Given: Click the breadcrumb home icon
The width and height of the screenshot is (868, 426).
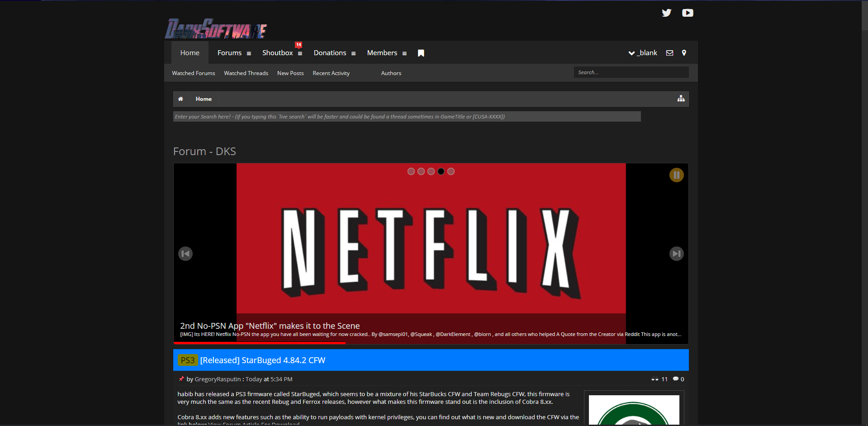Looking at the screenshot, I should (x=180, y=99).
